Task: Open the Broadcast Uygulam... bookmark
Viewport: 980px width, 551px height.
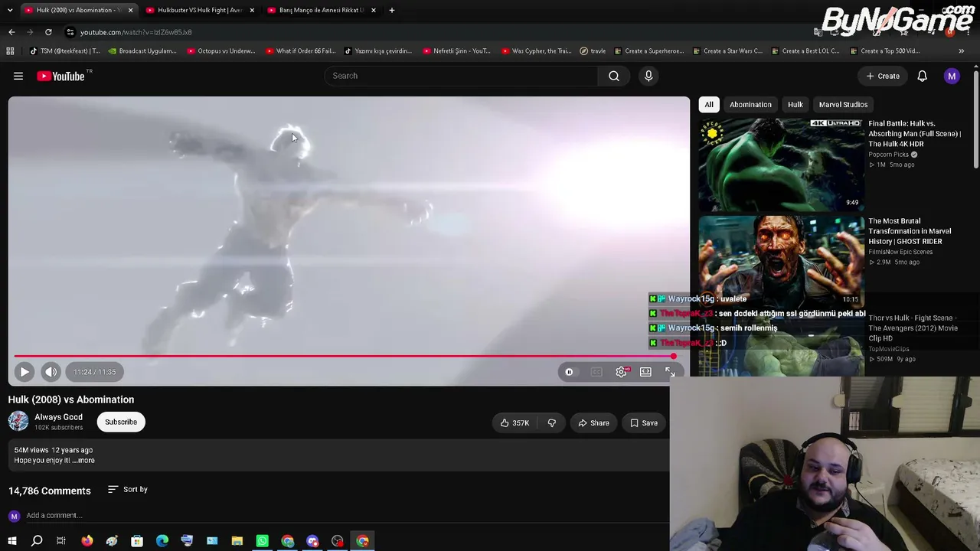Action: (142, 51)
